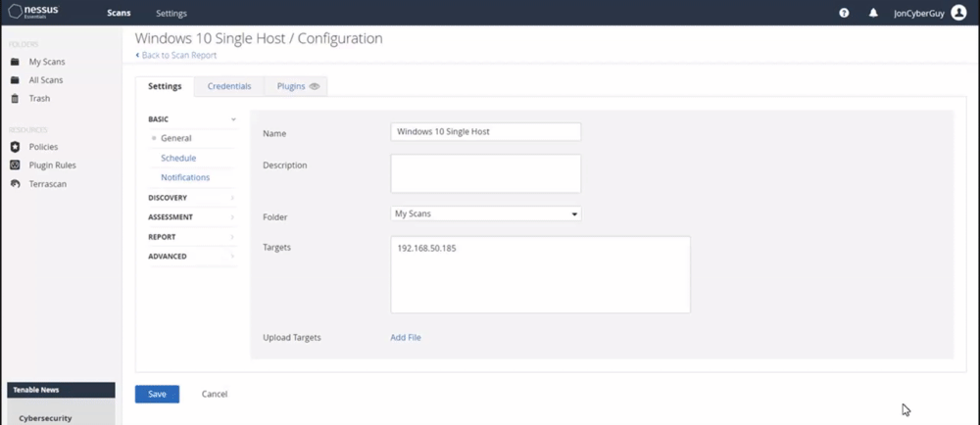Click the All Scans folder icon

[15, 80]
